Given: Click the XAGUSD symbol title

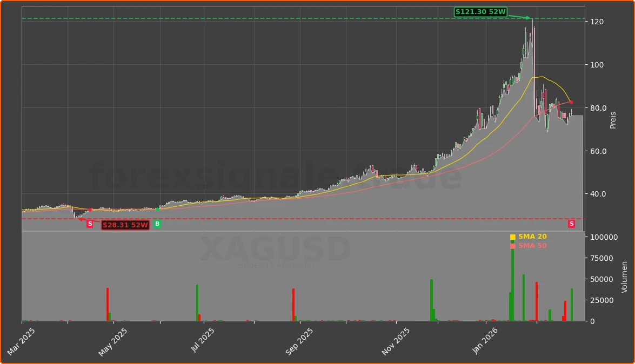Looking at the screenshot, I should (x=276, y=248).
